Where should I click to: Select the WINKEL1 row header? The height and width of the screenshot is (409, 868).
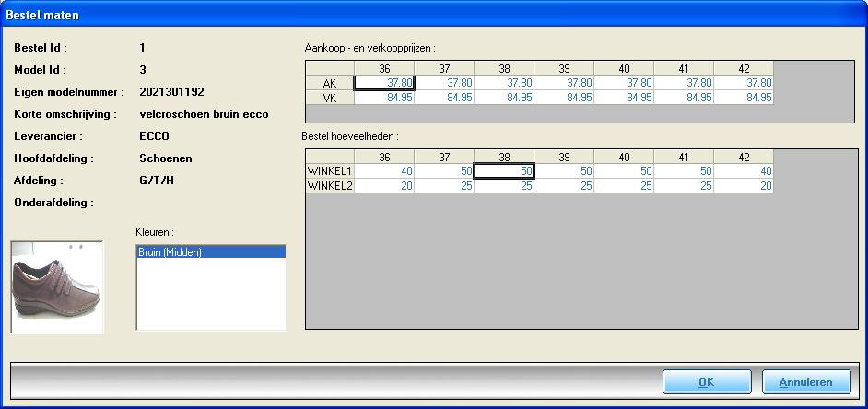point(330,171)
